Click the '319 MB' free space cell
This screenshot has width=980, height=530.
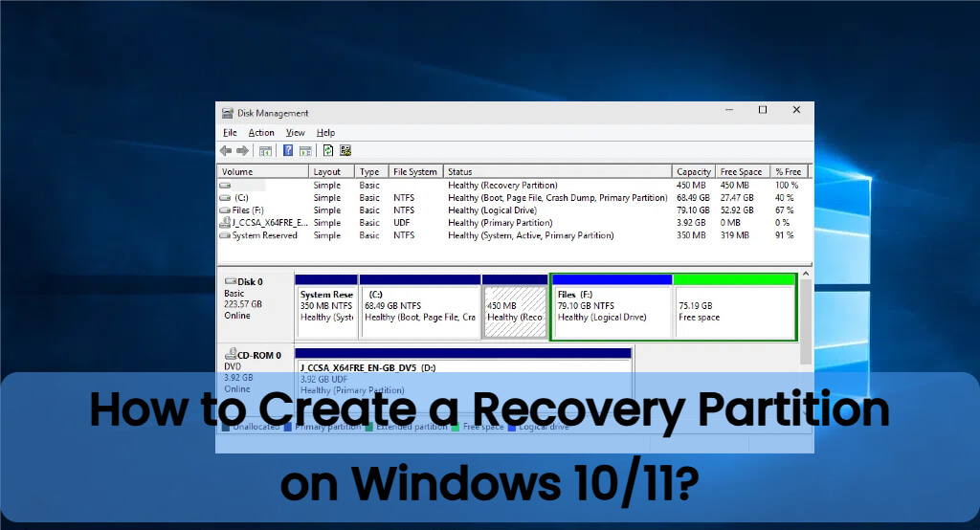pyautogui.click(x=734, y=235)
